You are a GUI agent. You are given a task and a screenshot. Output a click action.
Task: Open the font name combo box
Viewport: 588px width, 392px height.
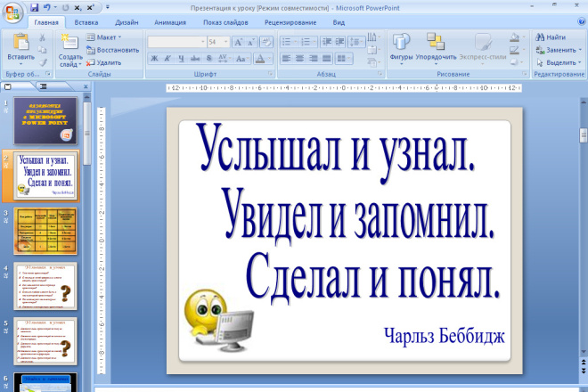[176, 42]
